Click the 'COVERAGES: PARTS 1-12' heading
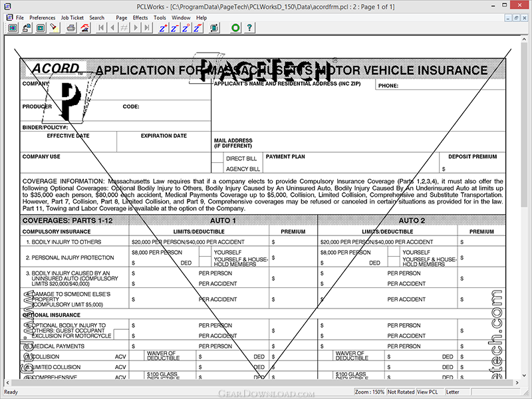 [x=67, y=220]
